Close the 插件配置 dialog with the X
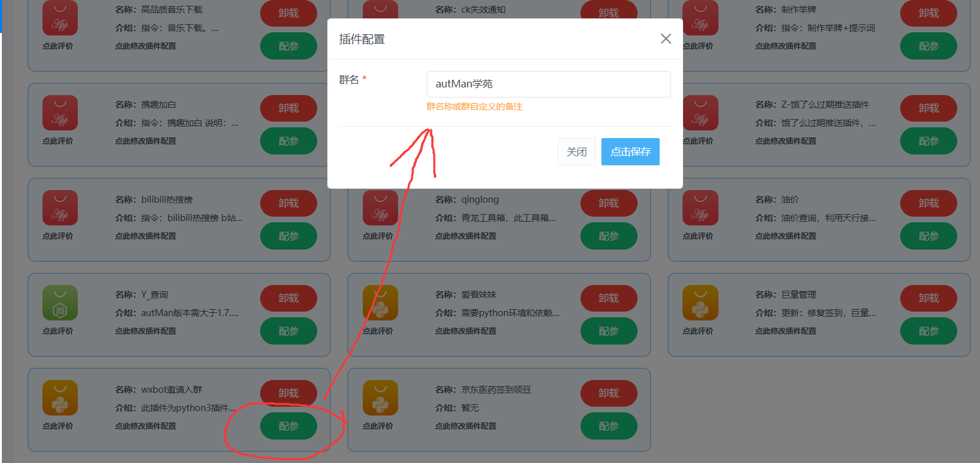The width and height of the screenshot is (980, 463). [666, 39]
